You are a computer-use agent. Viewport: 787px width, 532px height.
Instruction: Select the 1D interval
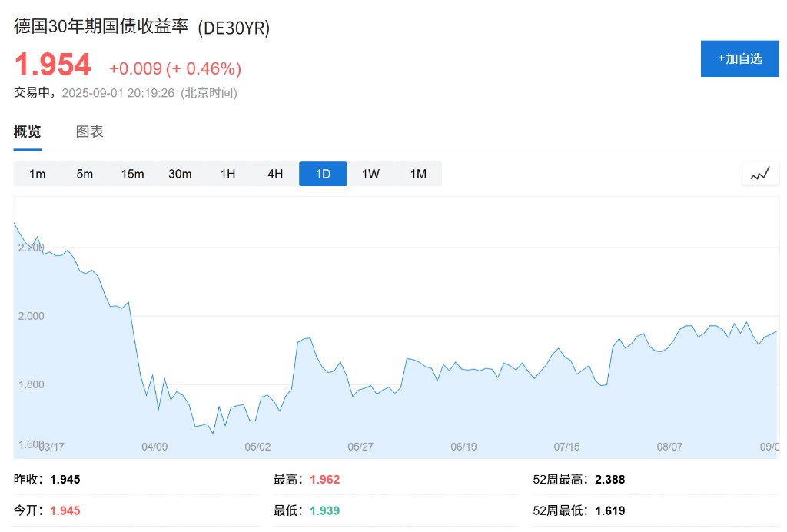[x=323, y=174]
